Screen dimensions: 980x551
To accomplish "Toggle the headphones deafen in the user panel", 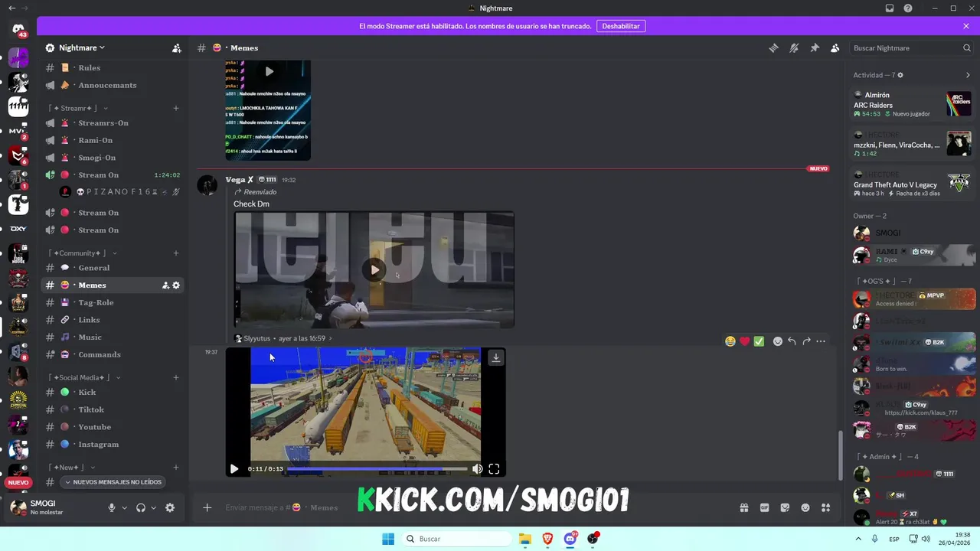I will click(141, 507).
